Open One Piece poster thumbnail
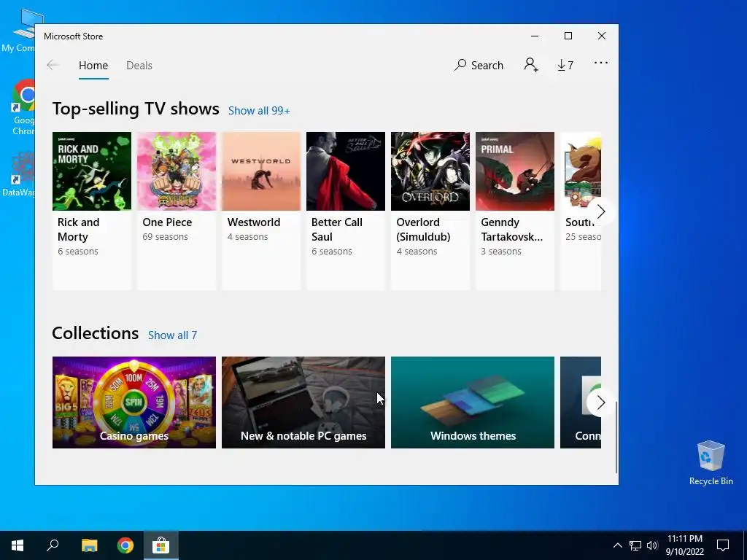 177,171
